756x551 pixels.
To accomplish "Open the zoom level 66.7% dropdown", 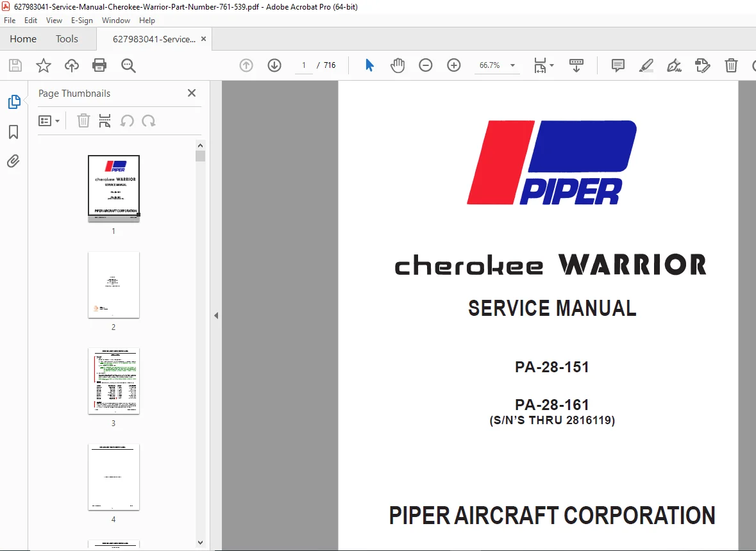I will (x=512, y=65).
